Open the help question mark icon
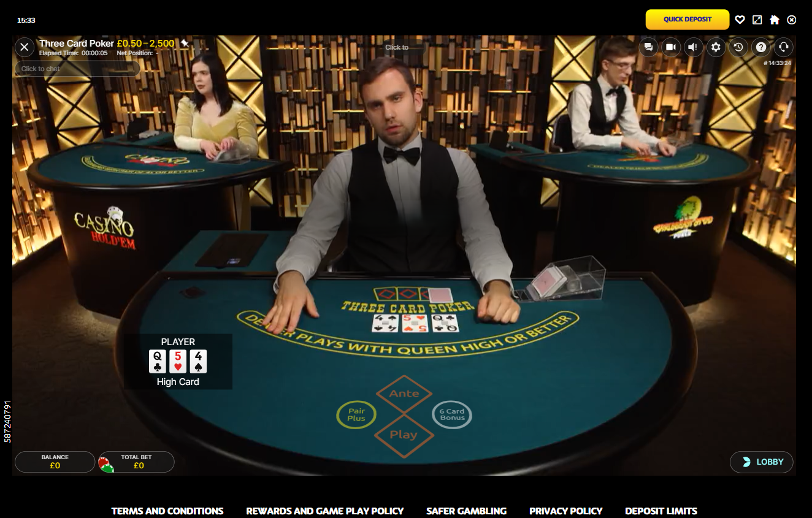Screen dimensions: 812x518 (x=761, y=47)
